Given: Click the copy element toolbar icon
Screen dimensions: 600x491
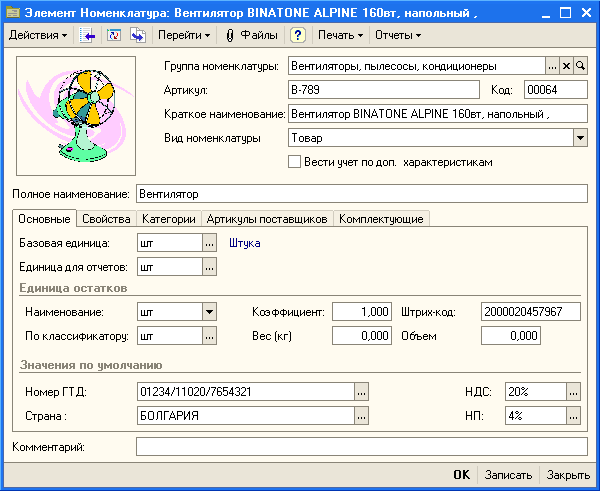Looking at the screenshot, I should [138, 35].
